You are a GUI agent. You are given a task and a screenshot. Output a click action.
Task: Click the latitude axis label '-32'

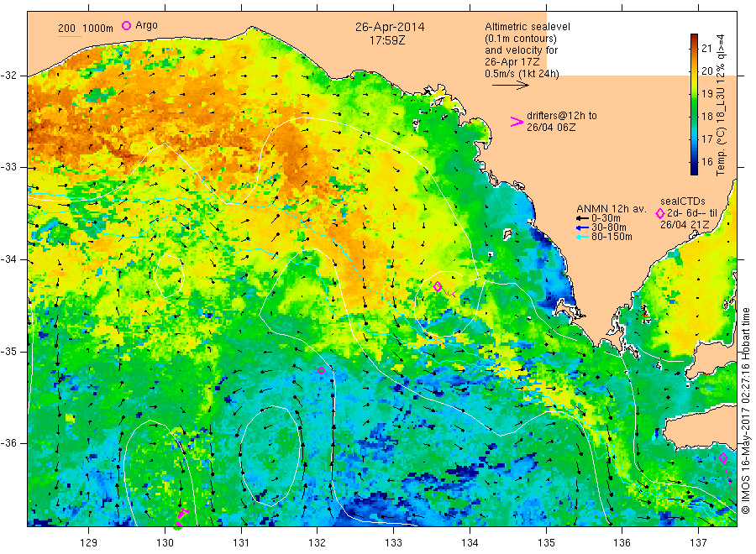point(8,76)
